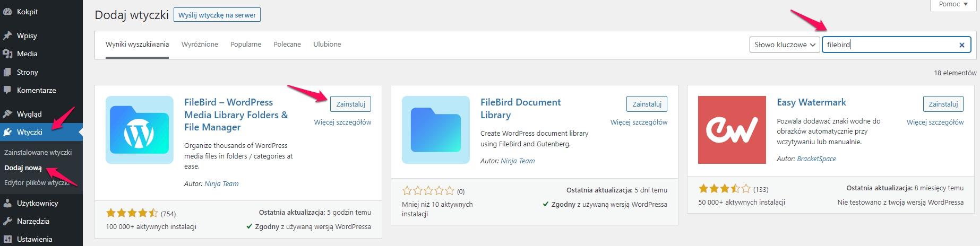The height and width of the screenshot is (246, 980).
Task: Open BracketSpace author link
Action: coord(816,159)
